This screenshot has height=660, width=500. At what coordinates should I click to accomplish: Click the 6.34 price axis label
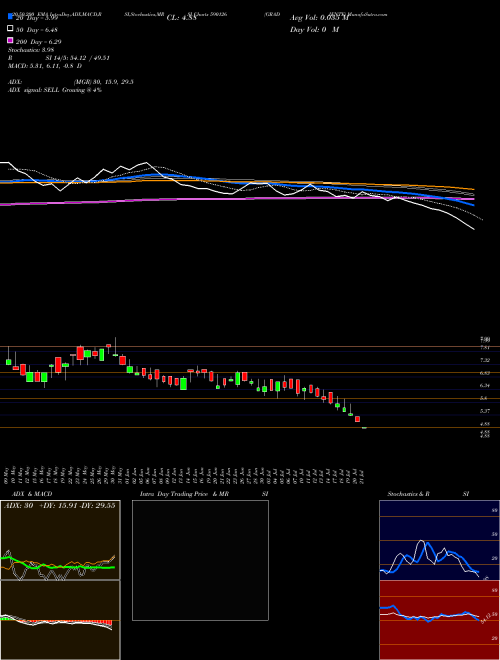point(485,385)
